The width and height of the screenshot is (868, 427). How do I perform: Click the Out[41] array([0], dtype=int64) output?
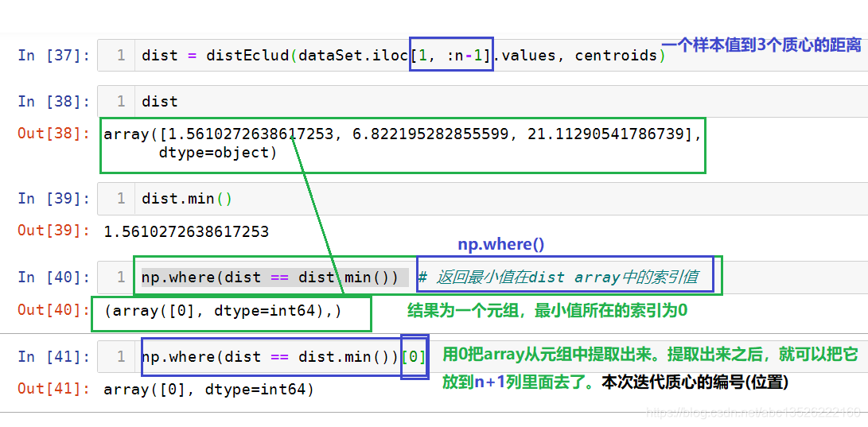pyautogui.click(x=208, y=390)
